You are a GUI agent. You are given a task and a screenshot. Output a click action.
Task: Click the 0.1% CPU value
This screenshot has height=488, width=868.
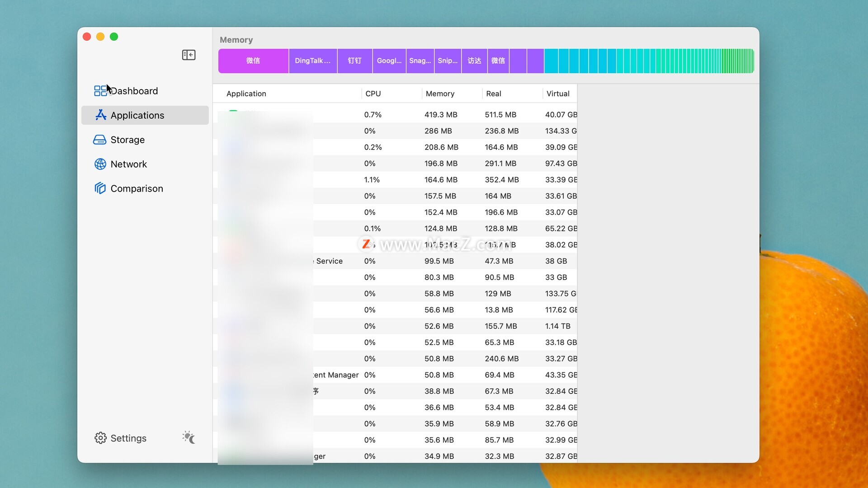[x=372, y=229]
